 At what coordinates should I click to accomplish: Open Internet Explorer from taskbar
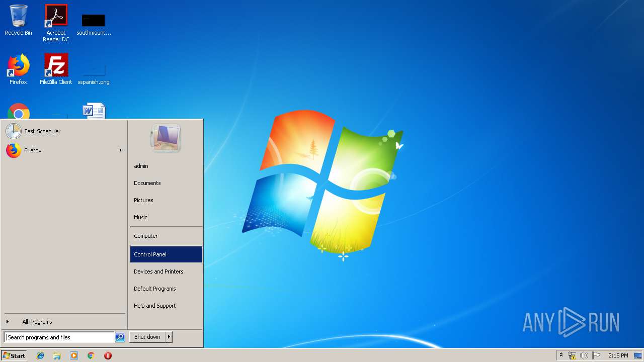[x=40, y=355]
